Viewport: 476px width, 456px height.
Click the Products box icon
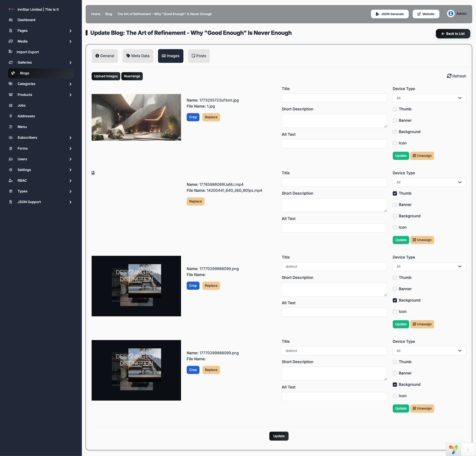point(11,95)
